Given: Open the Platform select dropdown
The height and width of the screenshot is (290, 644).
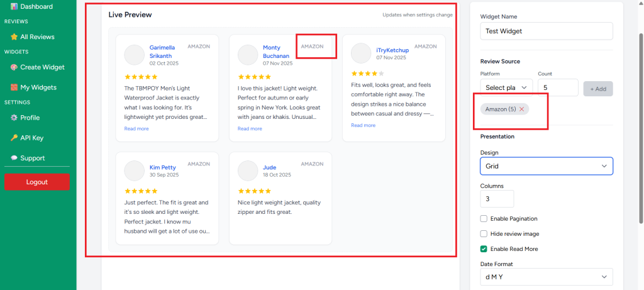Looking at the screenshot, I should point(506,88).
